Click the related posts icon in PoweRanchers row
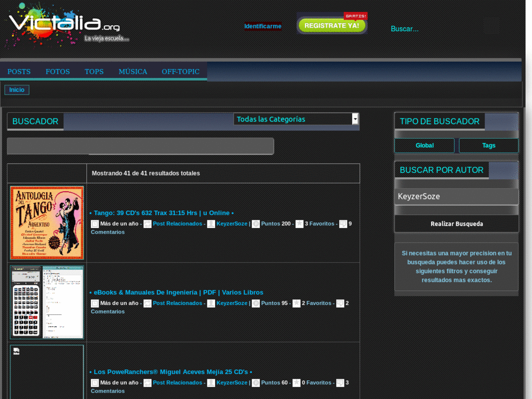 coord(147,383)
